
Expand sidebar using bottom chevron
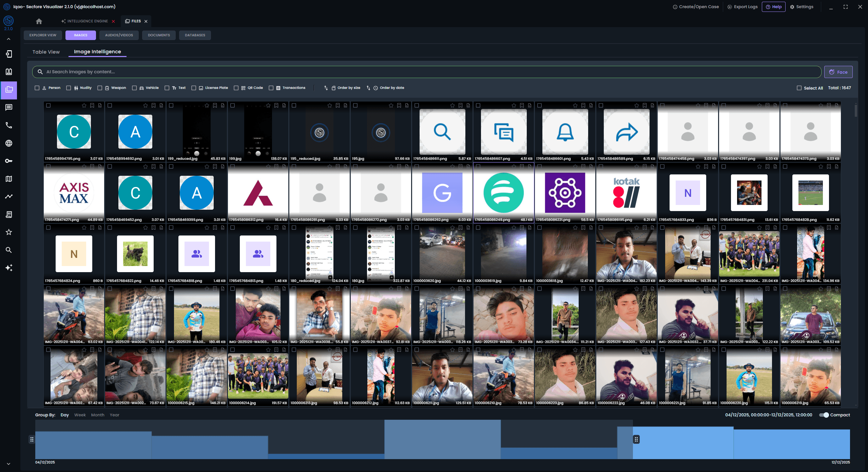(8, 464)
